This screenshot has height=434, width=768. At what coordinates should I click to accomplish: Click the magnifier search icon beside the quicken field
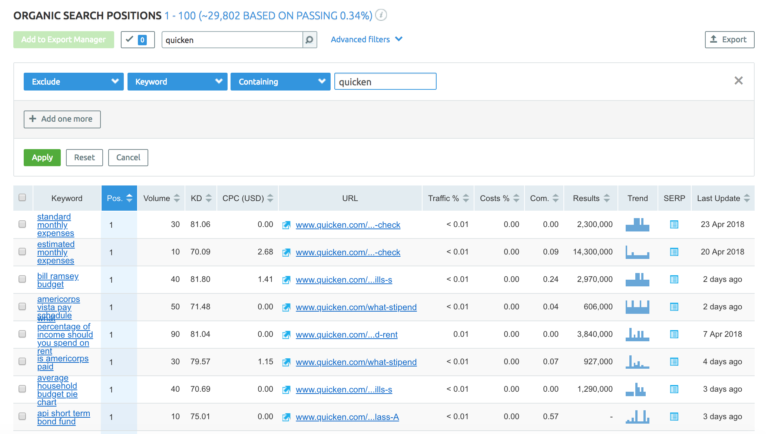click(310, 40)
